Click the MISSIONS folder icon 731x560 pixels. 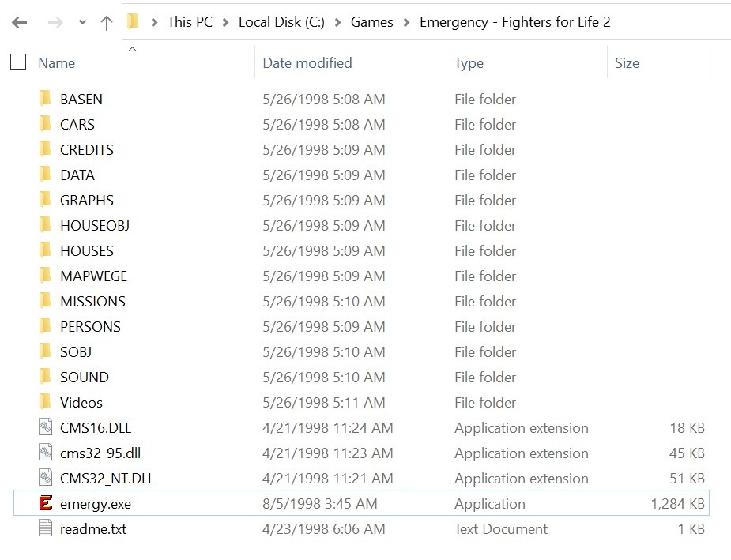(45, 300)
